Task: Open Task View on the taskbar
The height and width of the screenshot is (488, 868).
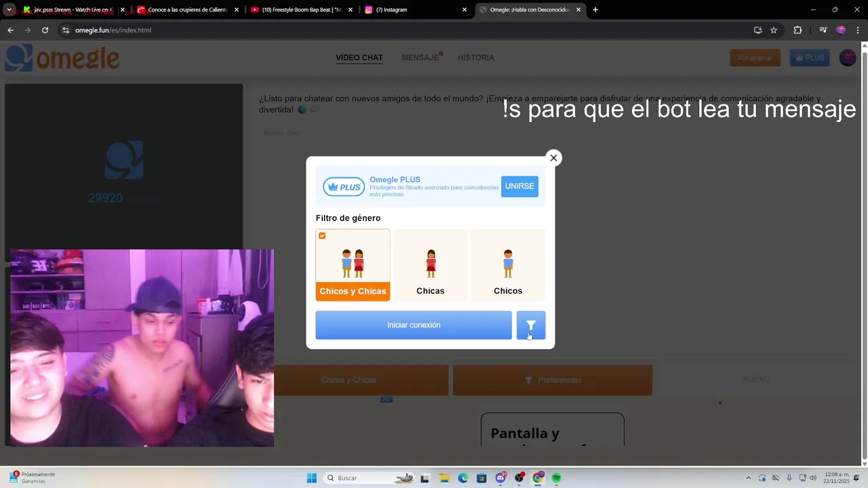Action: click(x=425, y=478)
